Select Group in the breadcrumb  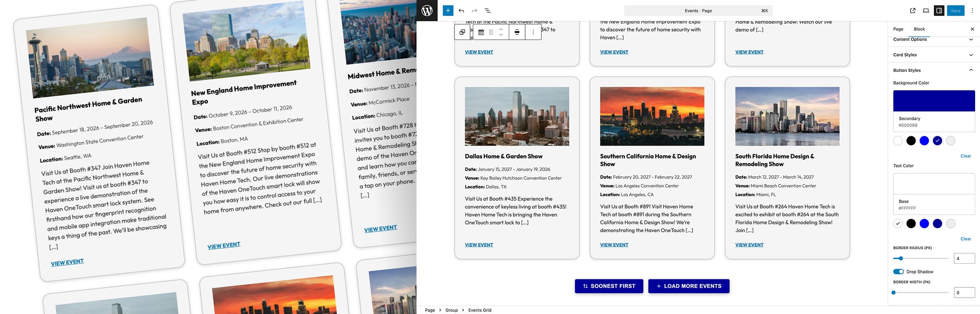coord(452,310)
